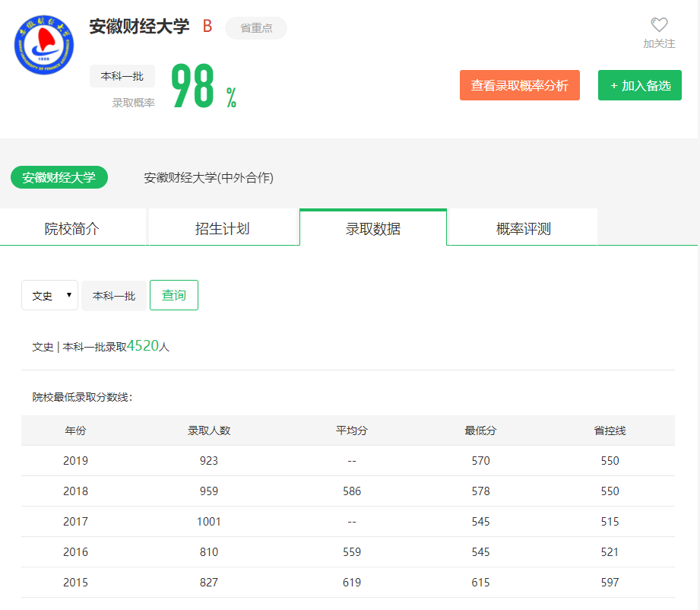This screenshot has width=700, height=610.
Task: Click 586 average score for 2018
Action: pyautogui.click(x=352, y=491)
